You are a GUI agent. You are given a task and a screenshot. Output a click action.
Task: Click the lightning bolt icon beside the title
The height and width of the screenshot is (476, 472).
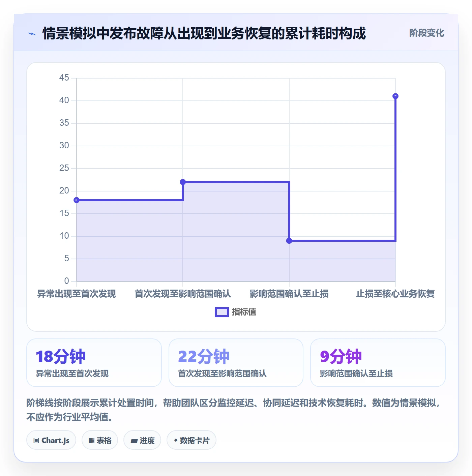click(32, 34)
